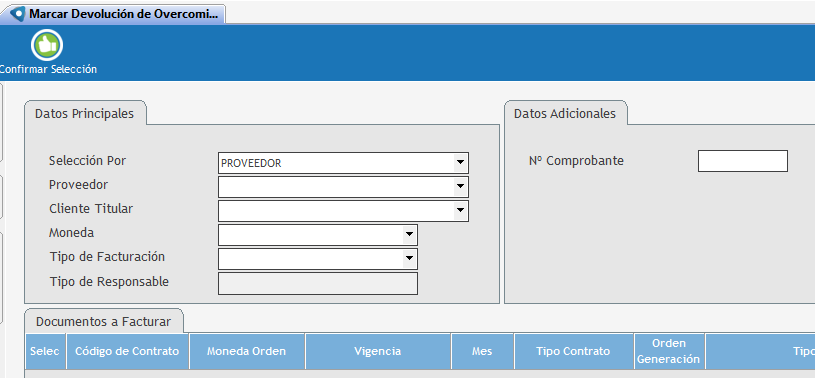
Task: Switch to Marcar Devolución de Overcomi... tab
Action: pyautogui.click(x=112, y=14)
